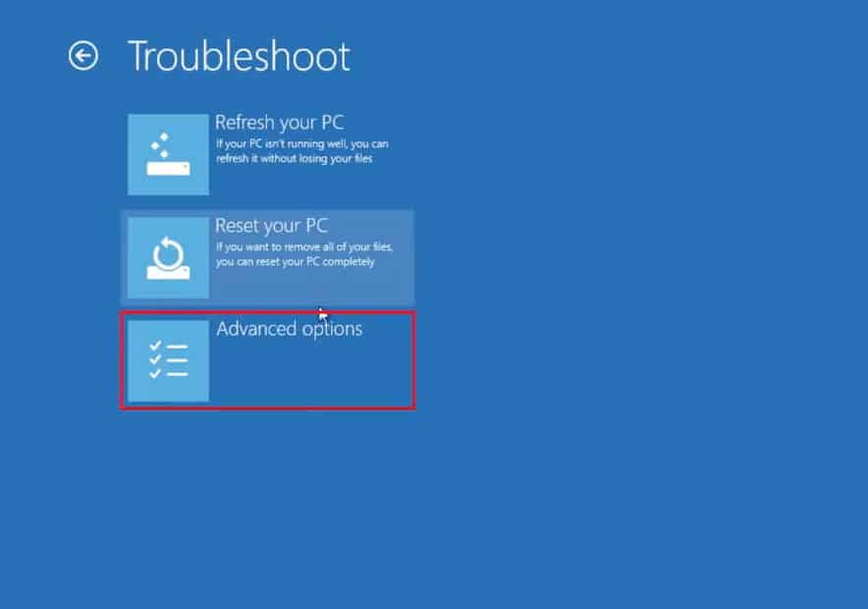Click "If you want to remove all" text line

[304, 247]
